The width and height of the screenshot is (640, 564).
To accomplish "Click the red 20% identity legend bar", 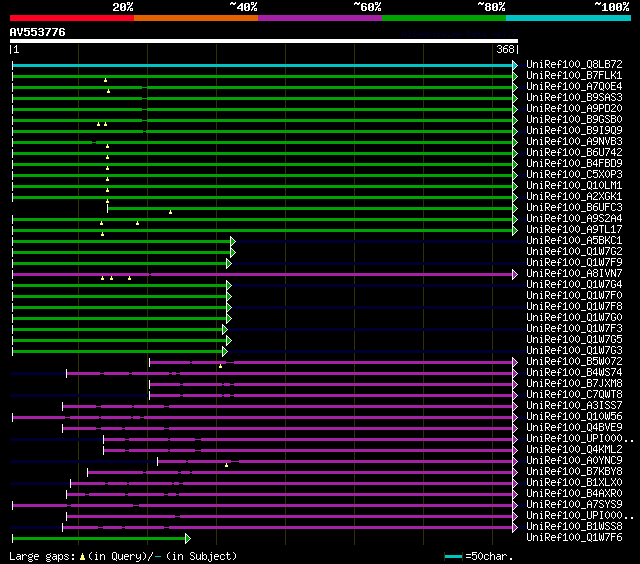I will click(72, 18).
